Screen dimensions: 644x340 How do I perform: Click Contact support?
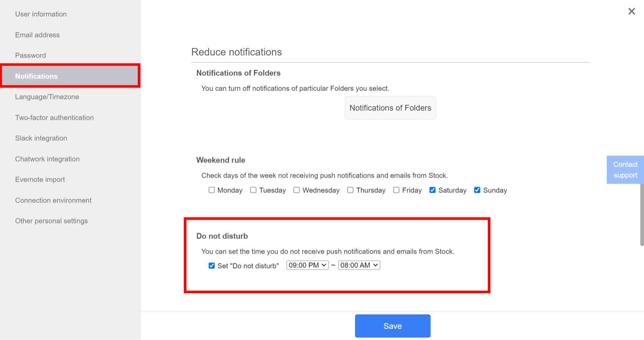click(625, 169)
